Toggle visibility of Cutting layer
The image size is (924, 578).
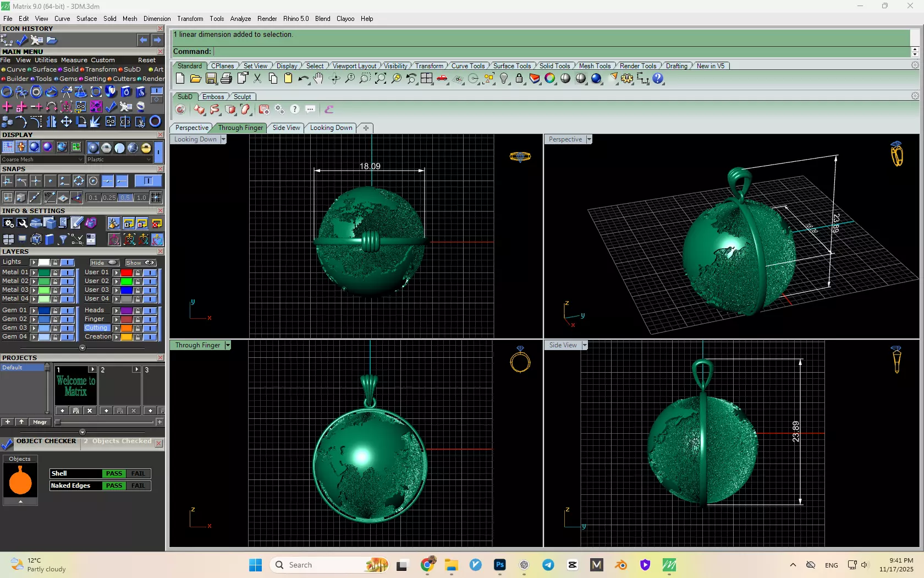(x=150, y=328)
